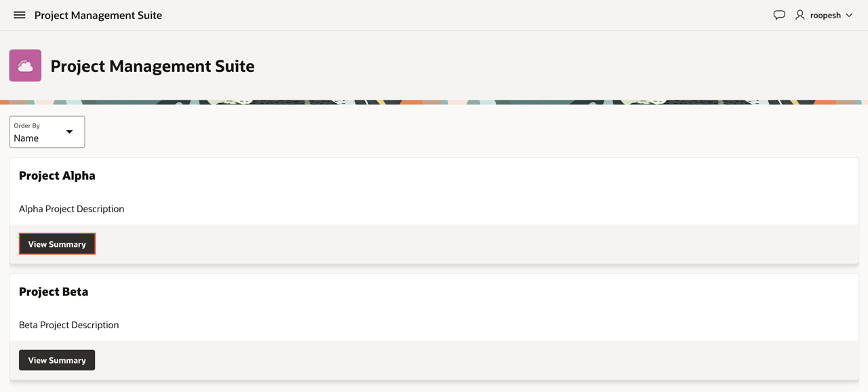Open the hamburger navigation menu
This screenshot has width=868, height=392.
pos(20,15)
